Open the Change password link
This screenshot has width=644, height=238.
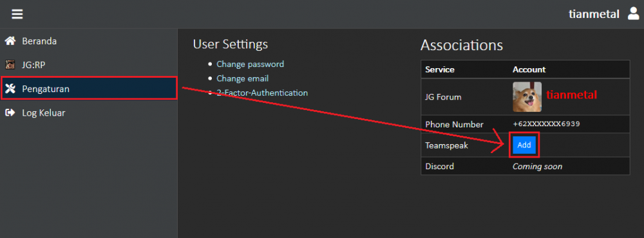[x=250, y=64]
